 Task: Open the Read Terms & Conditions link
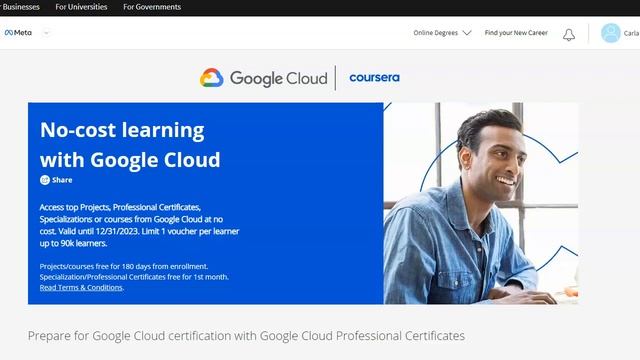pyautogui.click(x=81, y=287)
